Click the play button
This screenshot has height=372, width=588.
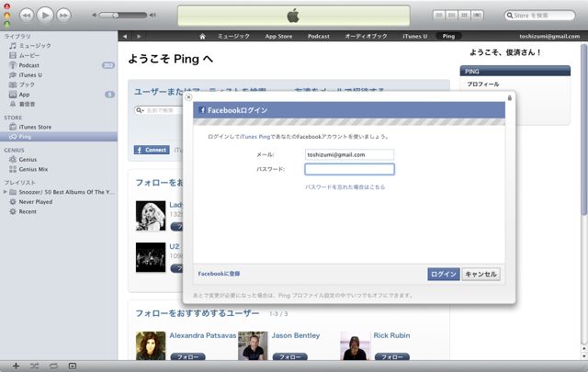pyautogui.click(x=45, y=16)
